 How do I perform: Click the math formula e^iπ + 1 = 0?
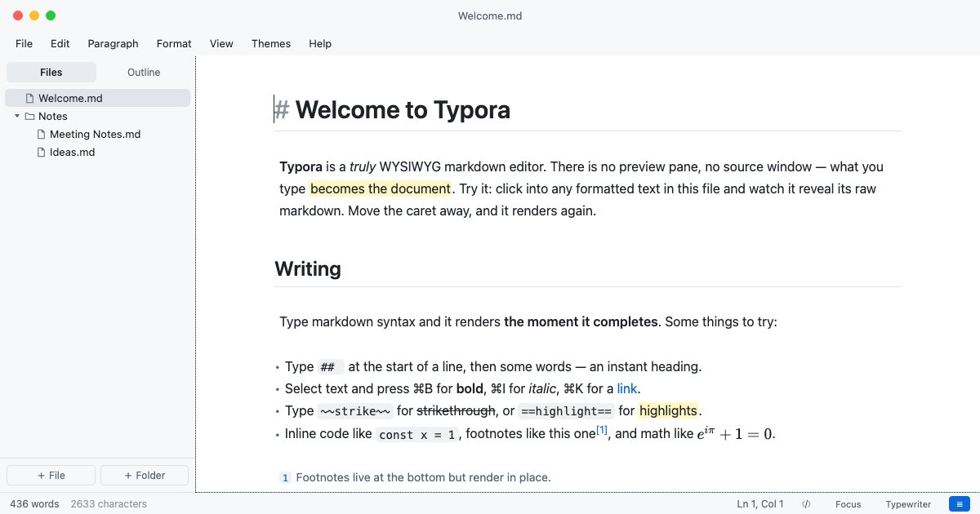[734, 433]
